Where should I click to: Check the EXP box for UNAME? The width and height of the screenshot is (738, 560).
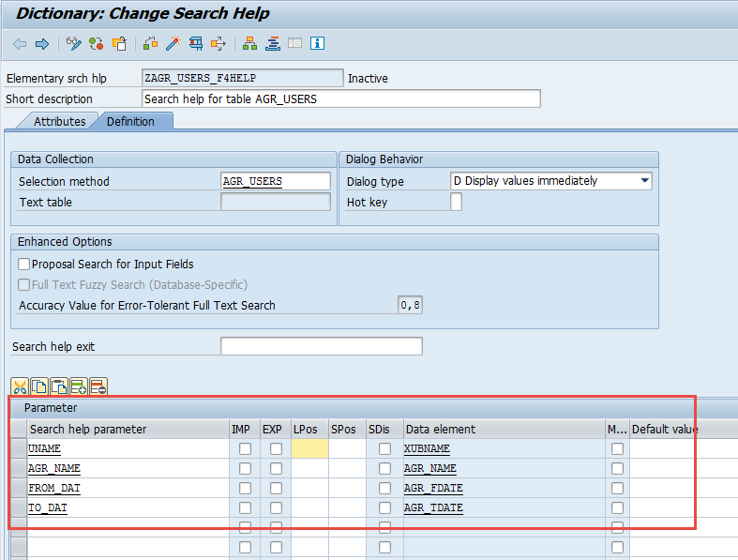(x=277, y=448)
